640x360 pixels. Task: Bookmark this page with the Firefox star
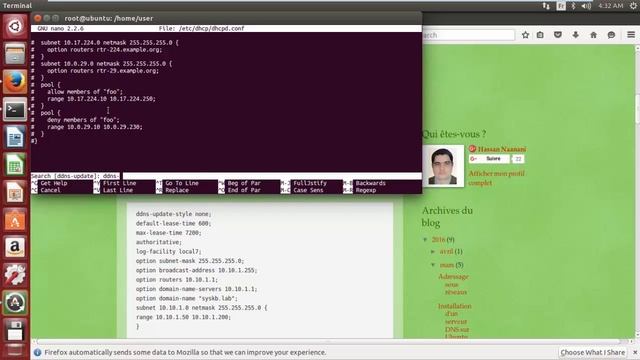(525, 35)
